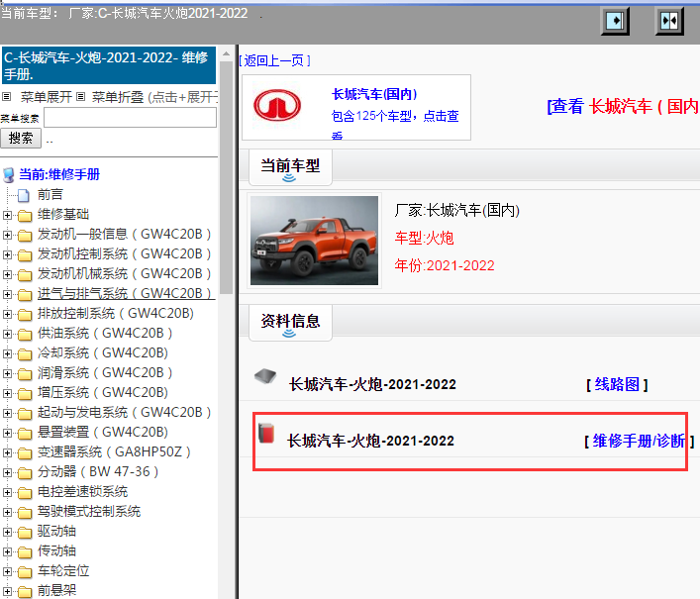The width and height of the screenshot is (700, 599).
Task: Click the left panel scrollbar up arrow
Action: pyautogui.click(x=226, y=54)
